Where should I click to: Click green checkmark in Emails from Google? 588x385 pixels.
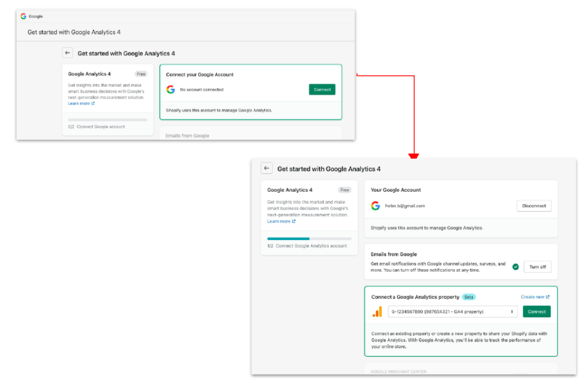[516, 267]
